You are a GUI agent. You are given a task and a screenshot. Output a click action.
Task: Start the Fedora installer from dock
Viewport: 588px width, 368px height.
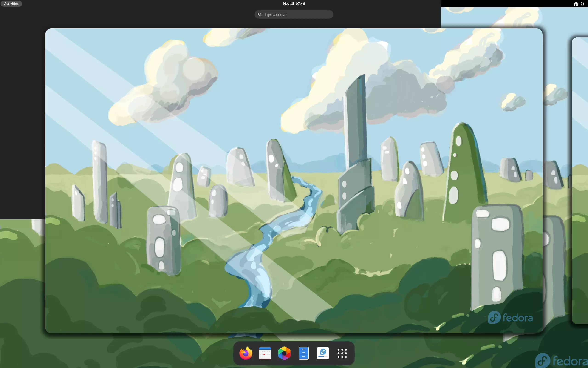[323, 353]
